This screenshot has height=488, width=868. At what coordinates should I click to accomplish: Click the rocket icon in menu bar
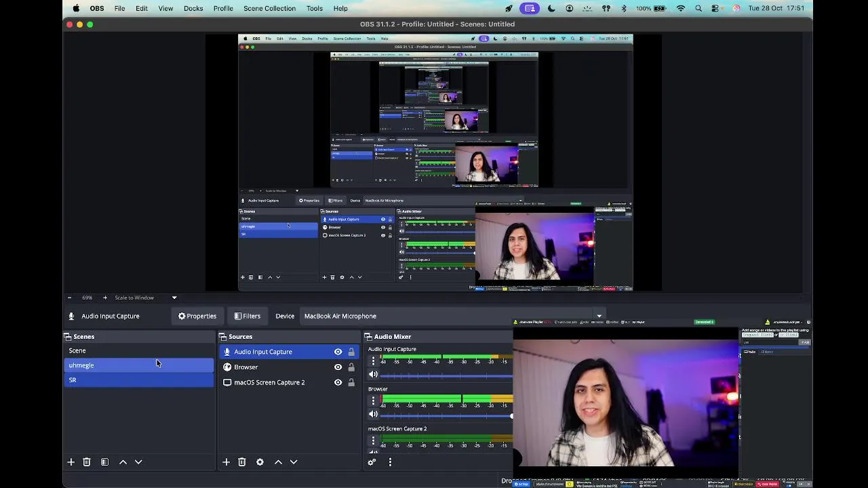(509, 8)
